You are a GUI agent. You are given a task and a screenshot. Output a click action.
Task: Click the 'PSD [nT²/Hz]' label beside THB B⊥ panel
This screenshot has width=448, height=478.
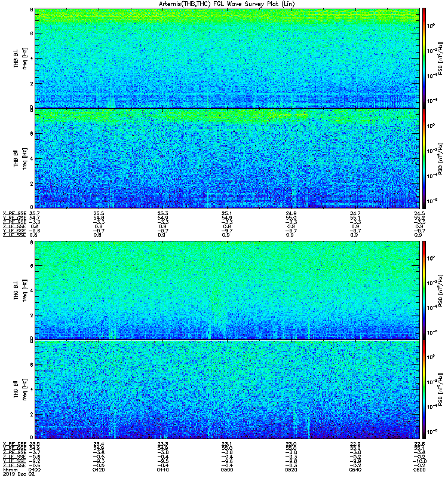440,58
